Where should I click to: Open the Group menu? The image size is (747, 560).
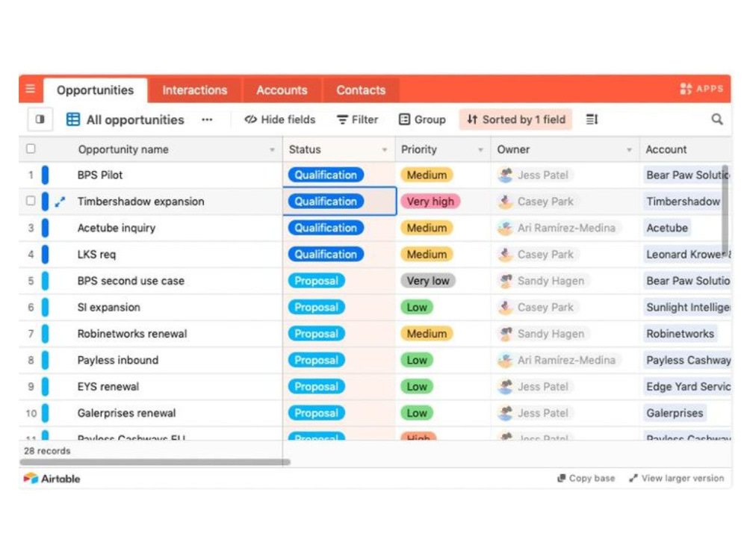point(422,119)
